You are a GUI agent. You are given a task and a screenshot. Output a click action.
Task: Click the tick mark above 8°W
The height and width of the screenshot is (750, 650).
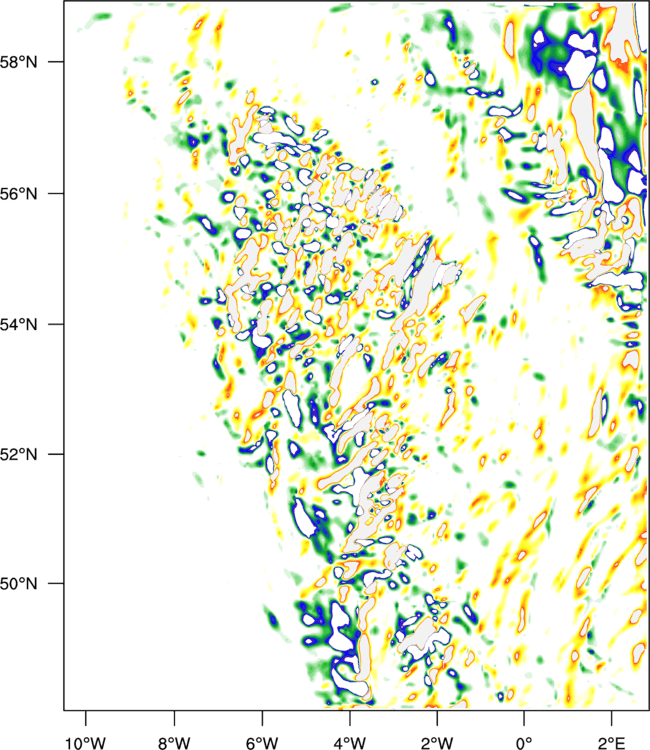[x=174, y=718]
